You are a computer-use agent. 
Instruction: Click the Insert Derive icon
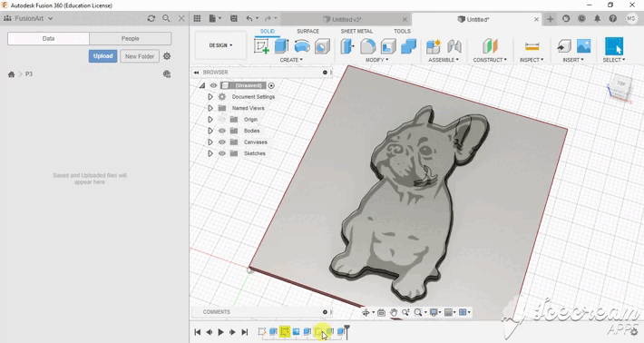(x=564, y=46)
